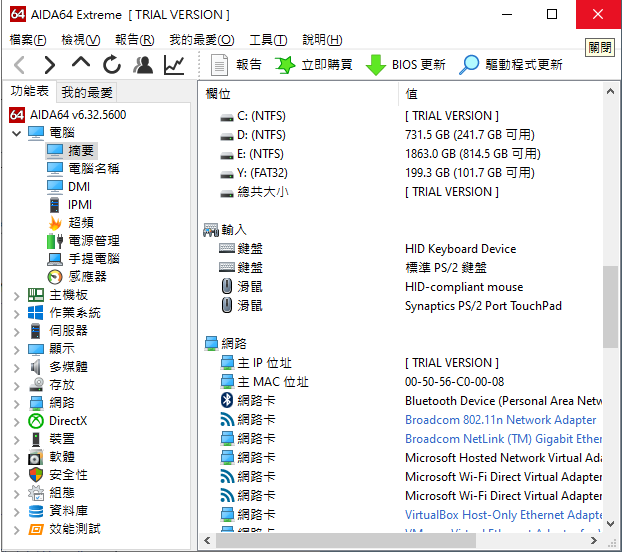
Task: Select the 摘要 summary item
Action: 72,151
